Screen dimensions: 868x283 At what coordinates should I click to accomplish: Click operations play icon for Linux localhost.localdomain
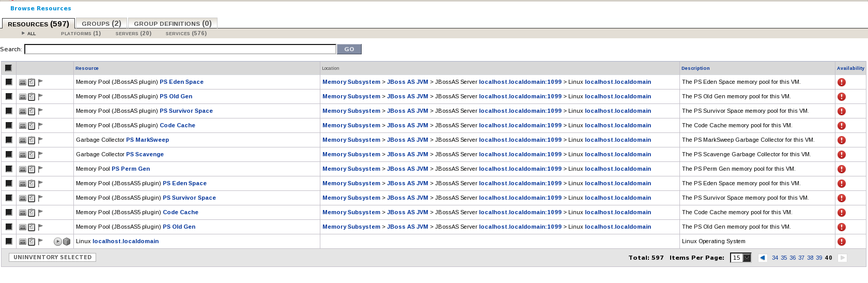click(57, 242)
